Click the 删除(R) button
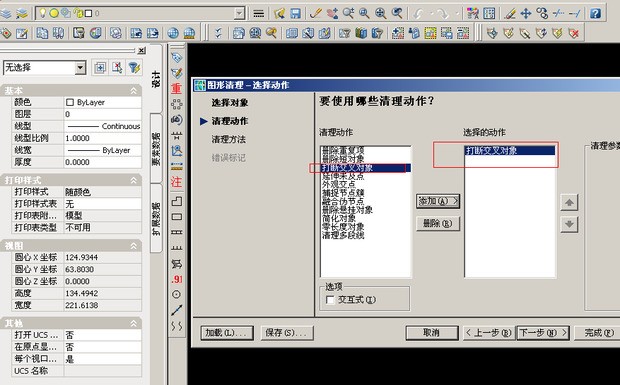Viewport: 620px width, 385px height. [438, 223]
